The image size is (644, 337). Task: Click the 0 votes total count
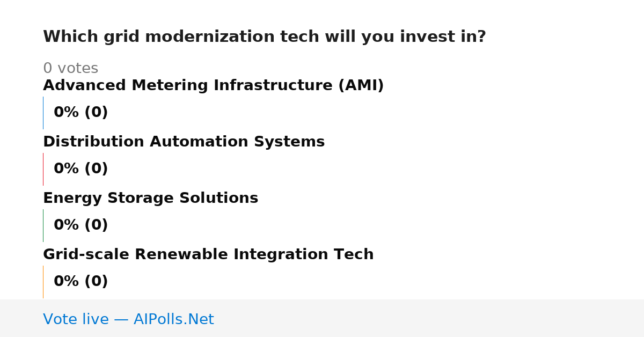(x=70, y=69)
